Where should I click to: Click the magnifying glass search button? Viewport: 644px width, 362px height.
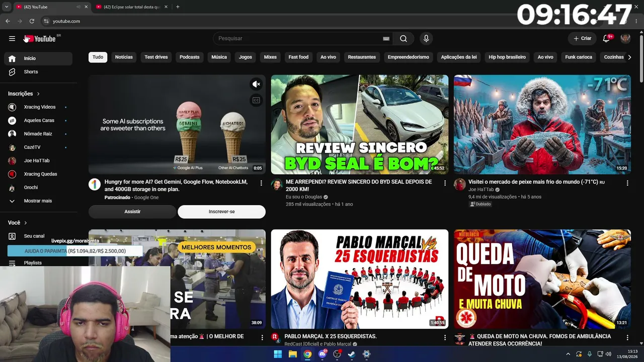(x=404, y=39)
